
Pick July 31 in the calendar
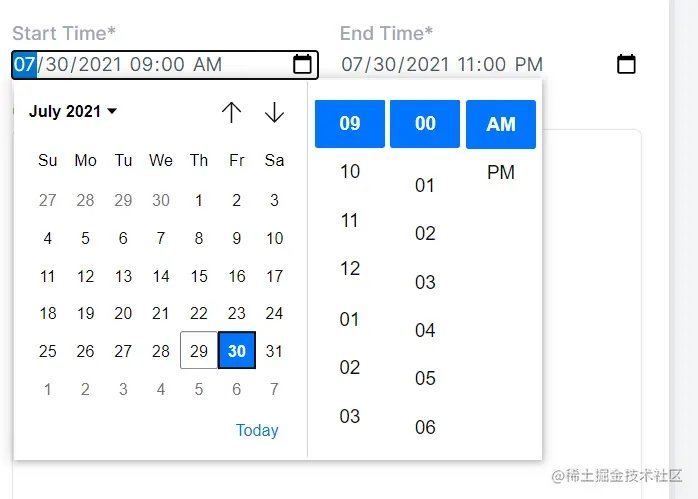(275, 351)
